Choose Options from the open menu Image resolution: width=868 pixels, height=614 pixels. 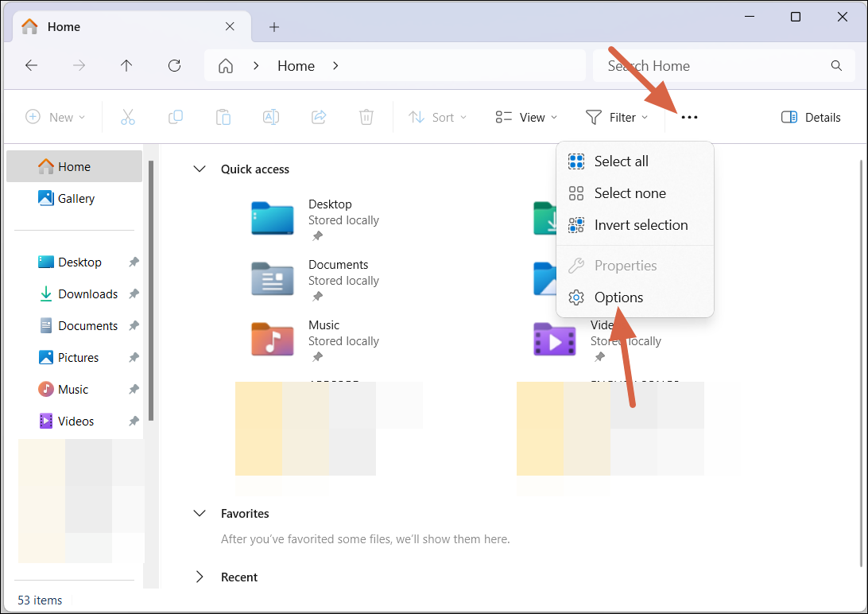click(x=618, y=297)
